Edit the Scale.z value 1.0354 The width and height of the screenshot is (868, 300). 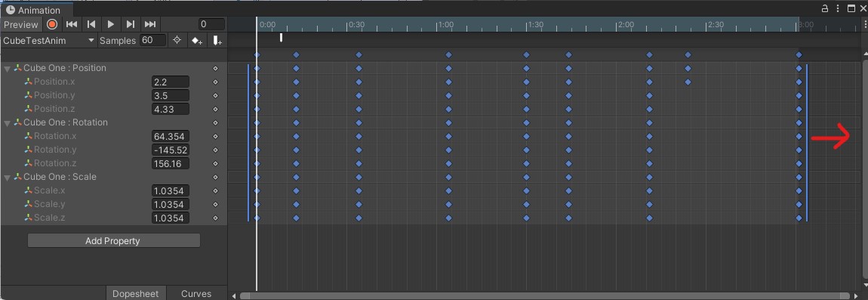click(171, 218)
